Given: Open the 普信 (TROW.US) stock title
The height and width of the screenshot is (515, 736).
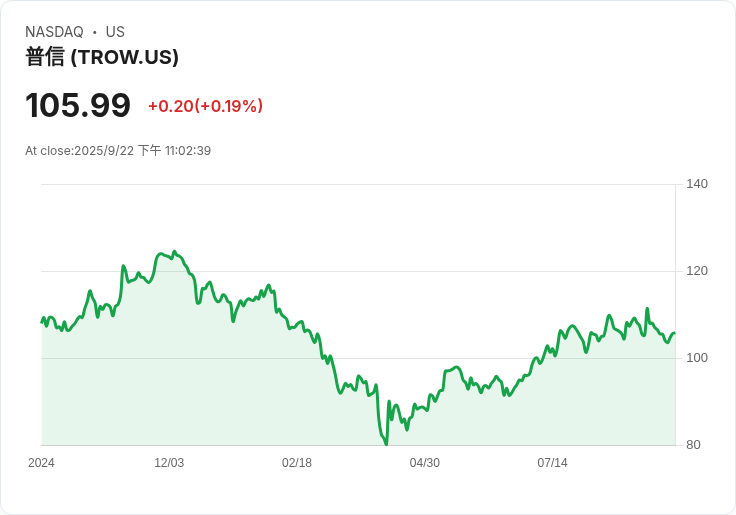Looking at the screenshot, I should point(102,57).
